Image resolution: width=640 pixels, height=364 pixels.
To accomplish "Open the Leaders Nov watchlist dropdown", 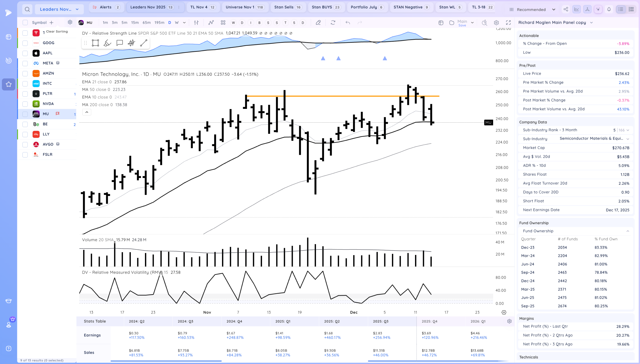I will click(59, 9).
